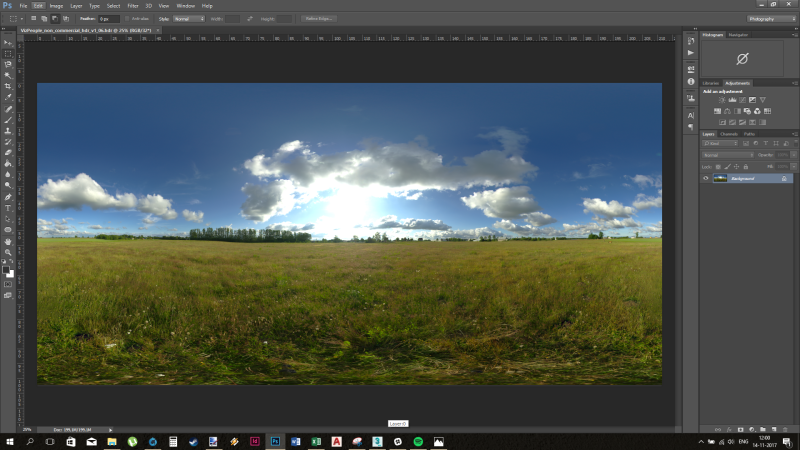The height and width of the screenshot is (450, 800).
Task: Click the foreground color swatch
Action: point(7,270)
